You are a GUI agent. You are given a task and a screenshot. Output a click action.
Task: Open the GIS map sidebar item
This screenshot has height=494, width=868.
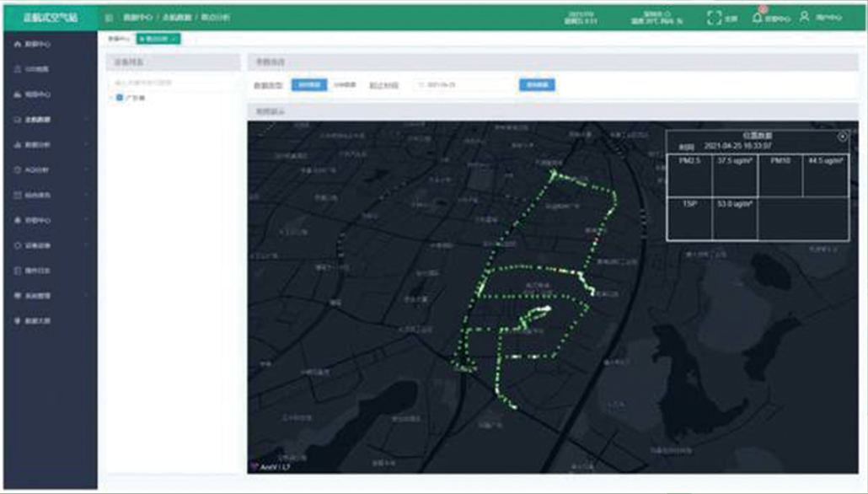pyautogui.click(x=34, y=68)
